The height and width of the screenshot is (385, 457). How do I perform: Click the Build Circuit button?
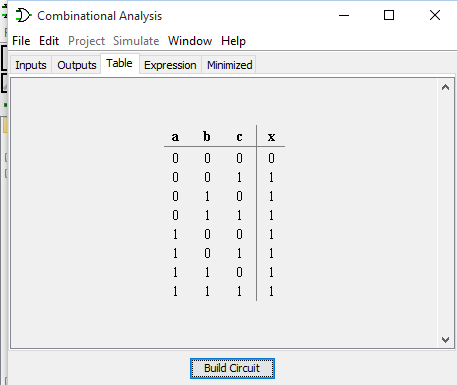(x=232, y=368)
